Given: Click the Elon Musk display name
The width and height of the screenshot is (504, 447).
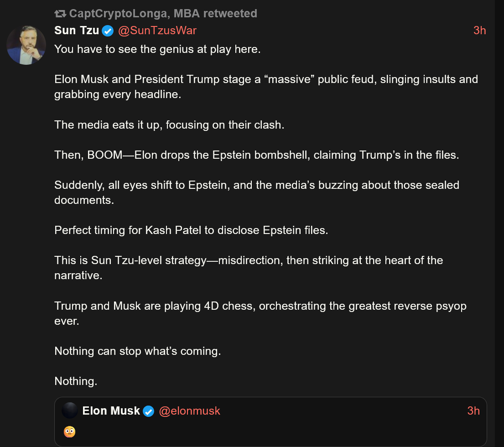Looking at the screenshot, I should [111, 411].
